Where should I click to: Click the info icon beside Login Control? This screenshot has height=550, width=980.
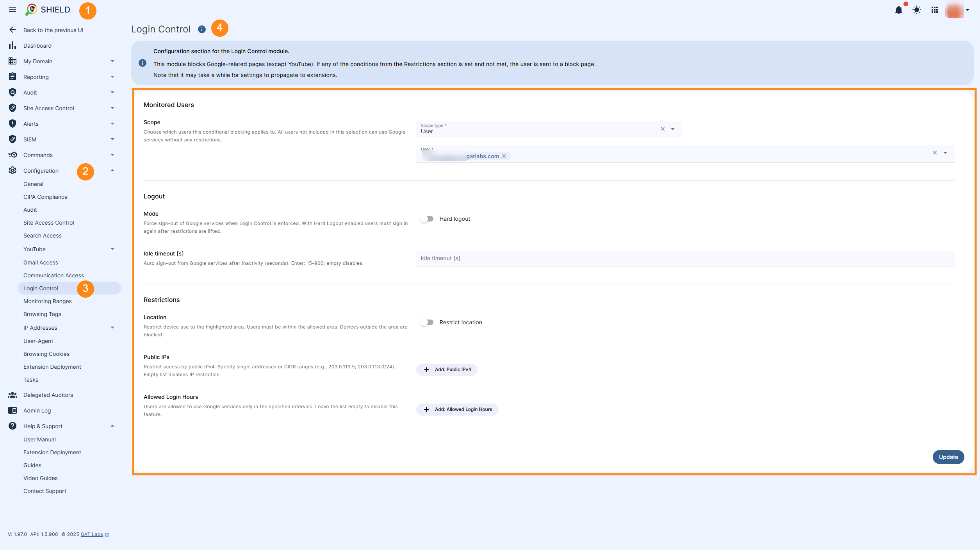pos(201,29)
